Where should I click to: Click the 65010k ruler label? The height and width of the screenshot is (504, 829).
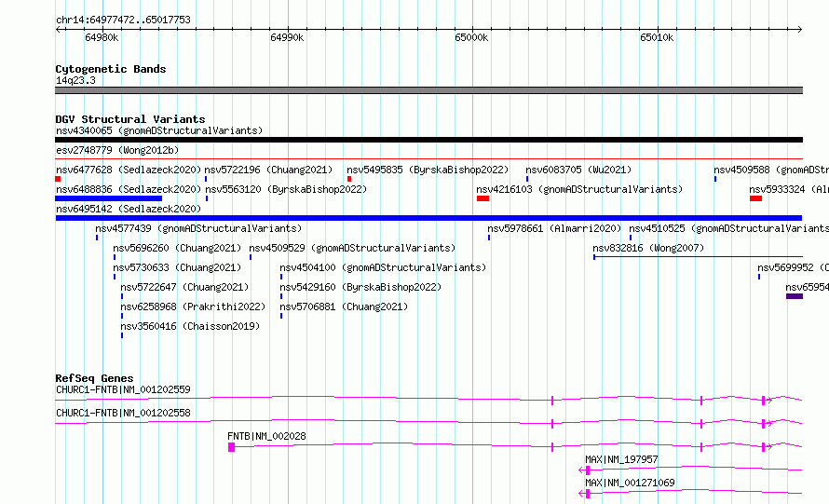coord(657,37)
